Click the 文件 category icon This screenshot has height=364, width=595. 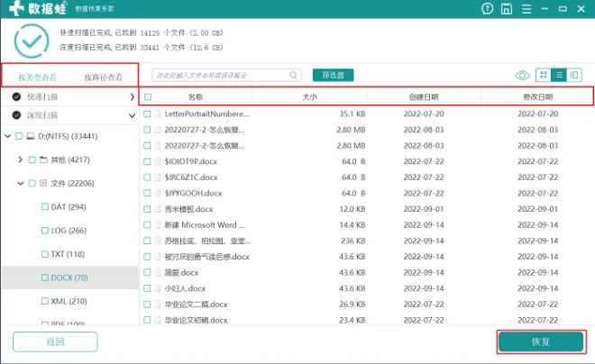pos(43,183)
